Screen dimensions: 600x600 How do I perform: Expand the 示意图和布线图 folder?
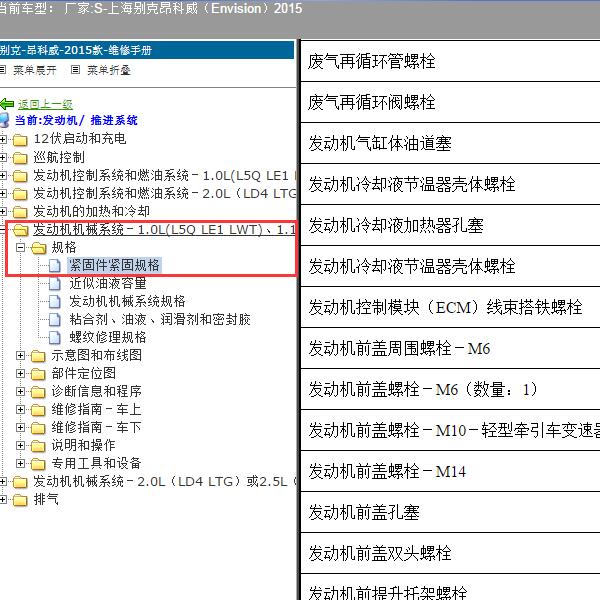click(21, 355)
